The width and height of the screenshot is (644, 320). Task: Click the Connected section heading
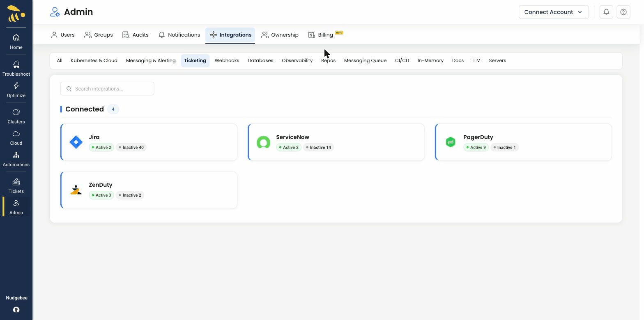click(84, 109)
